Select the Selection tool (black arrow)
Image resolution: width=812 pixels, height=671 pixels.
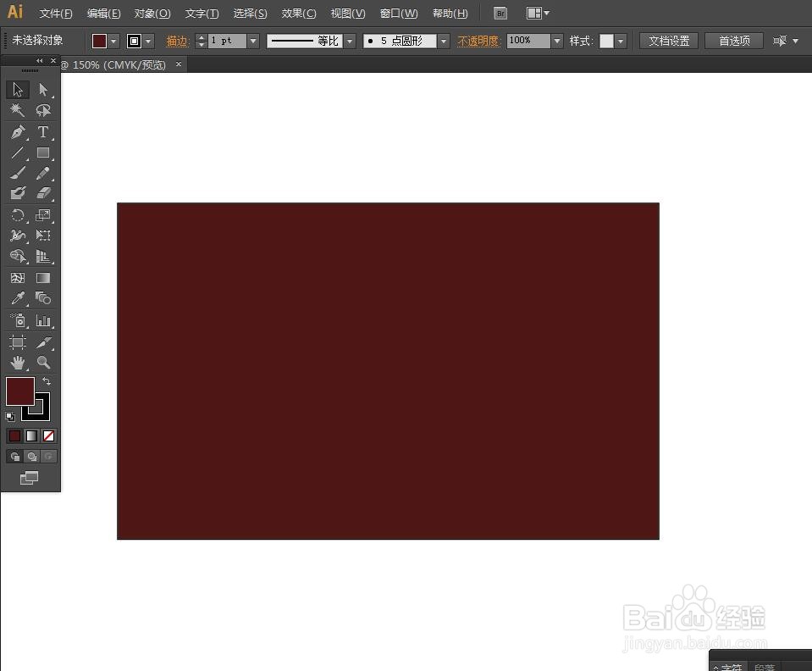pyautogui.click(x=18, y=90)
